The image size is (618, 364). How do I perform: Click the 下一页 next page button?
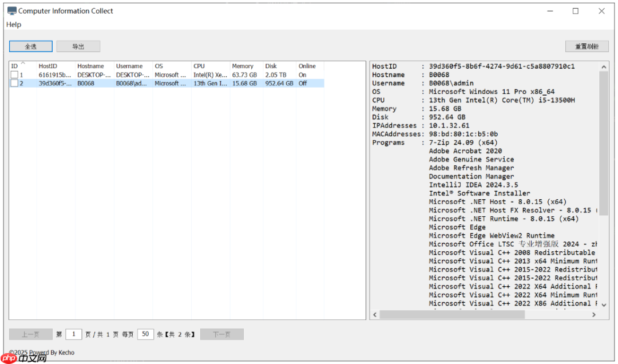222,334
